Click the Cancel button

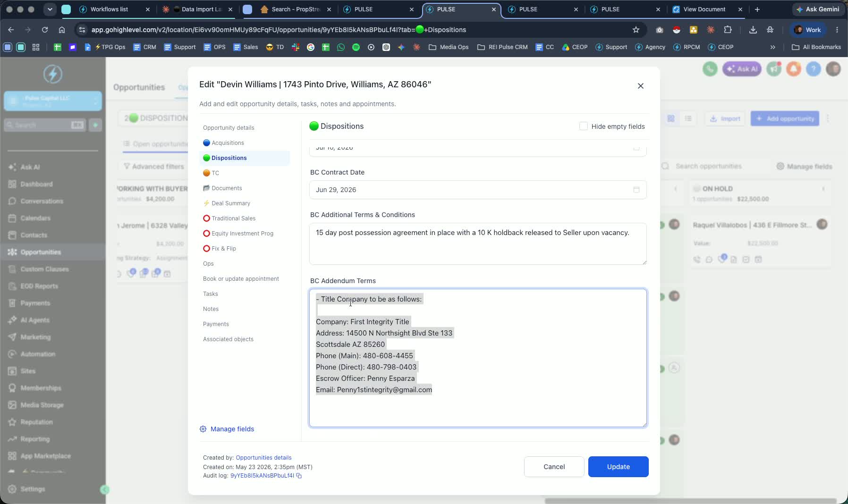[x=554, y=467]
